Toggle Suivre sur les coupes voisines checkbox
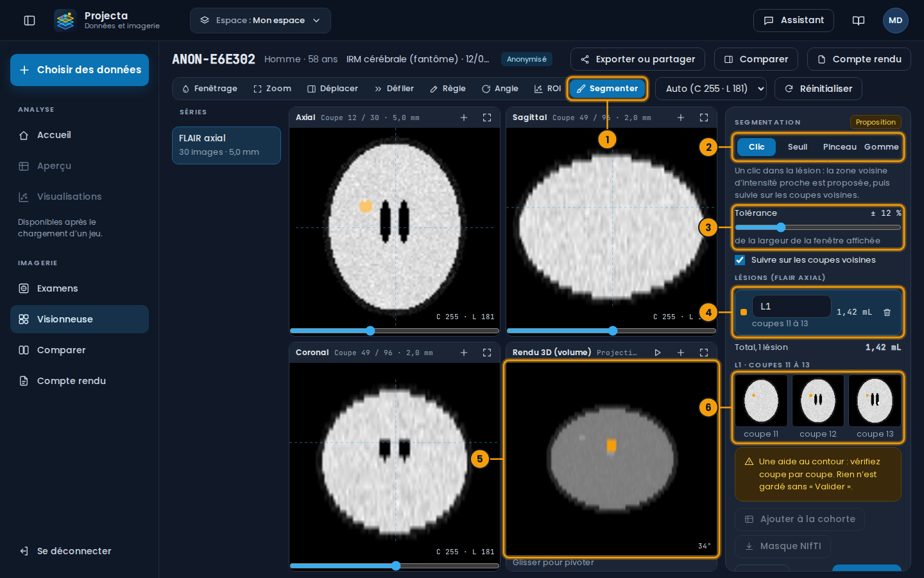This screenshot has height=578, width=924. (740, 260)
